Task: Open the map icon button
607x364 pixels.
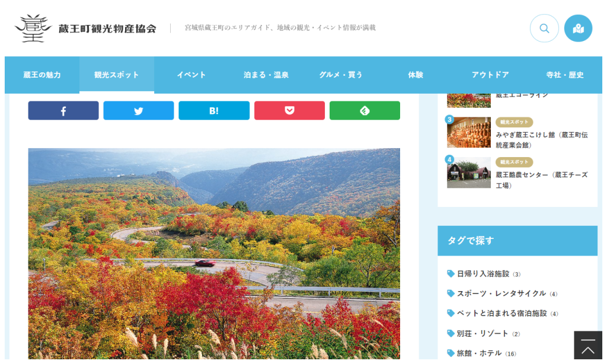Action: point(578,28)
